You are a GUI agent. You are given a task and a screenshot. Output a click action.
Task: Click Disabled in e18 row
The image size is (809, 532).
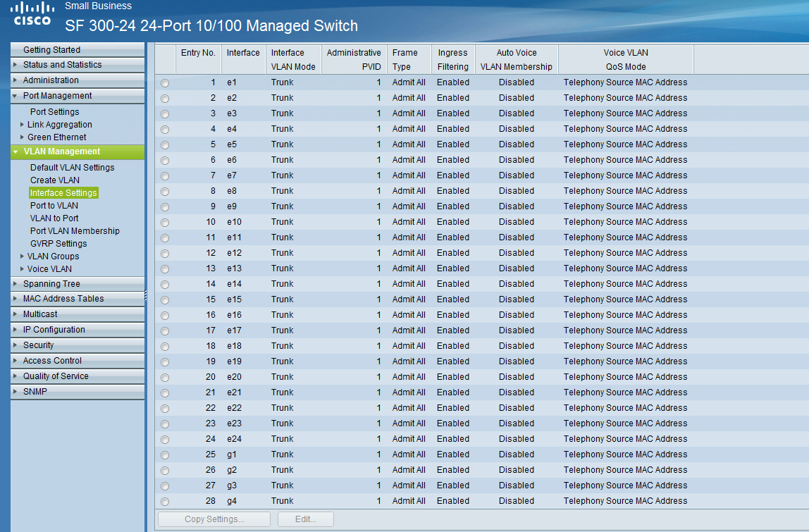click(517, 346)
